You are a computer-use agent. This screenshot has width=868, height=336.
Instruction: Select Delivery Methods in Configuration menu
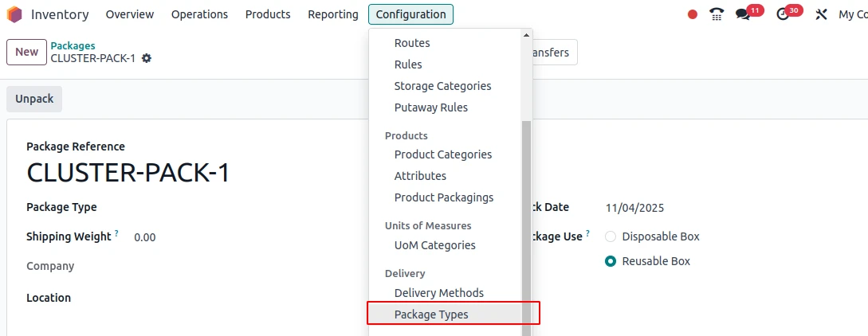click(x=438, y=293)
